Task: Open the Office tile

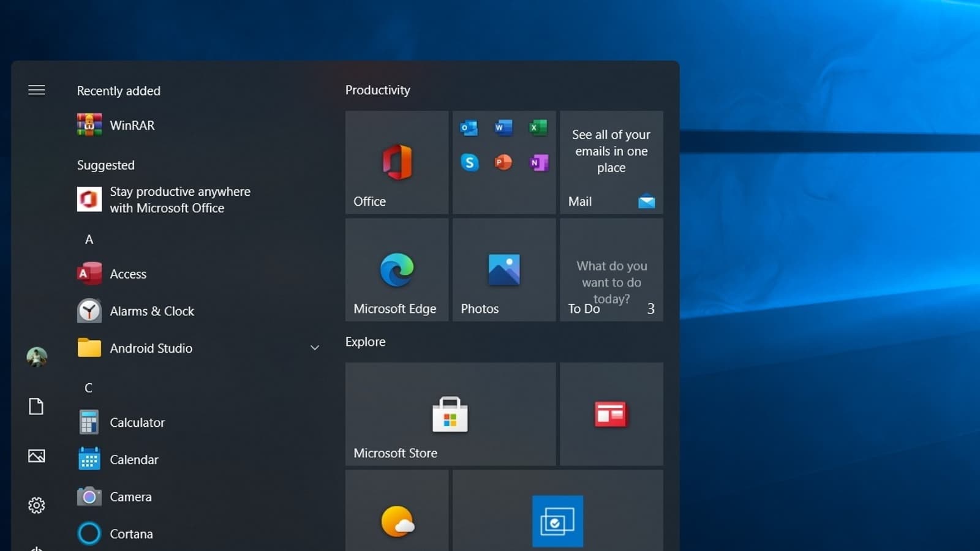Action: [397, 162]
